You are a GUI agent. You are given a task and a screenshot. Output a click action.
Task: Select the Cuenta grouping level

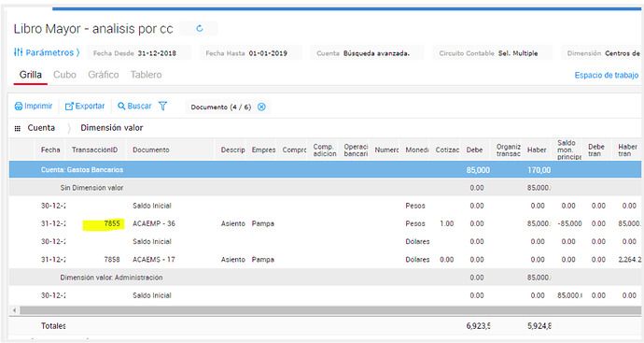coord(41,128)
